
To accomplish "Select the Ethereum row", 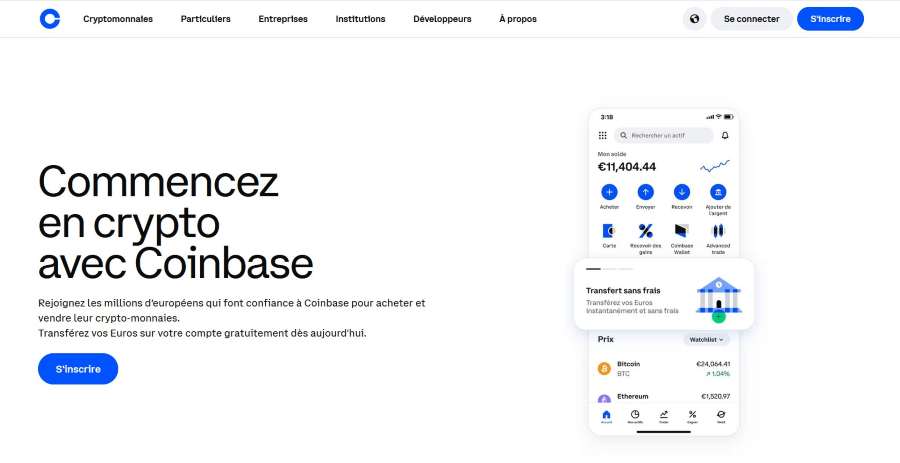I will pos(664,397).
